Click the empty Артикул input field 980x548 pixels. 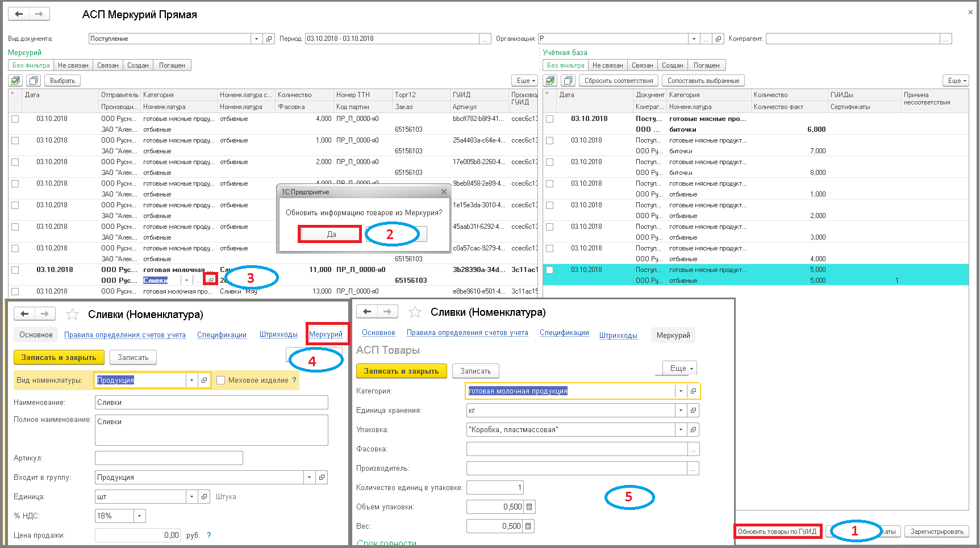tap(169, 458)
